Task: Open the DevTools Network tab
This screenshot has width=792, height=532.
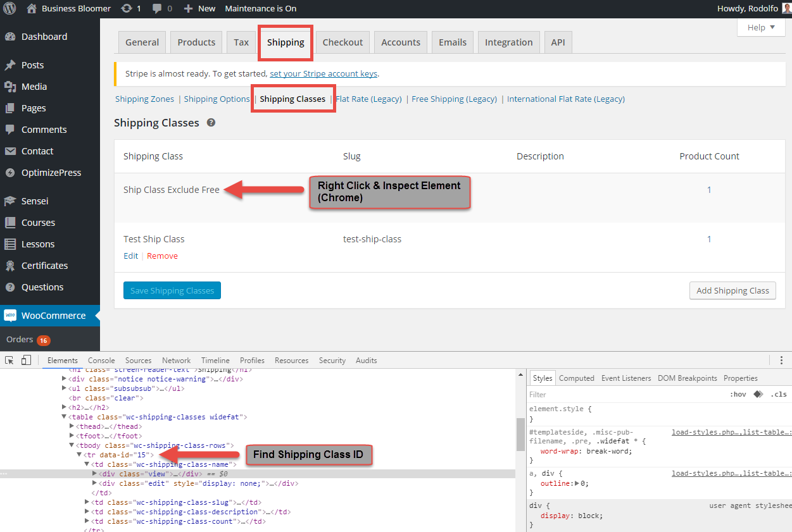Action: point(176,361)
